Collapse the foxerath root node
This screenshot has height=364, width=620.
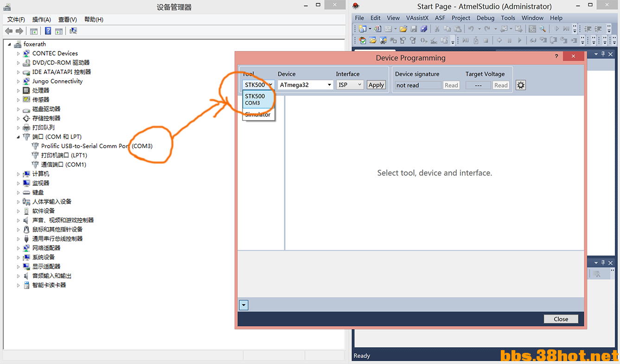10,44
